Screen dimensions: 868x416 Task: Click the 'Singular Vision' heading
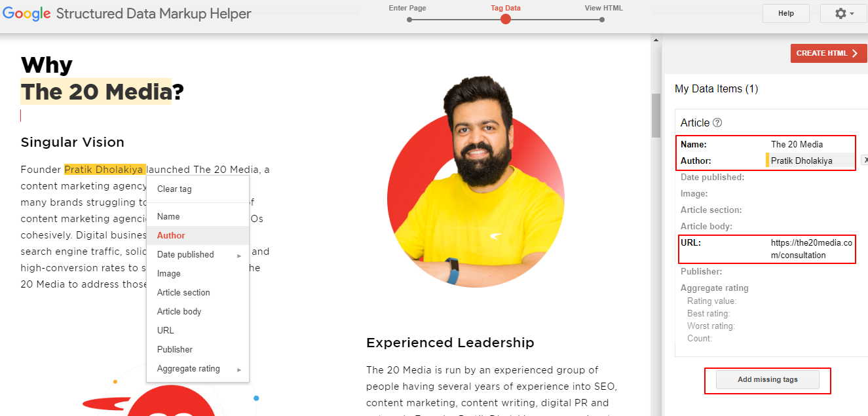[x=73, y=142]
